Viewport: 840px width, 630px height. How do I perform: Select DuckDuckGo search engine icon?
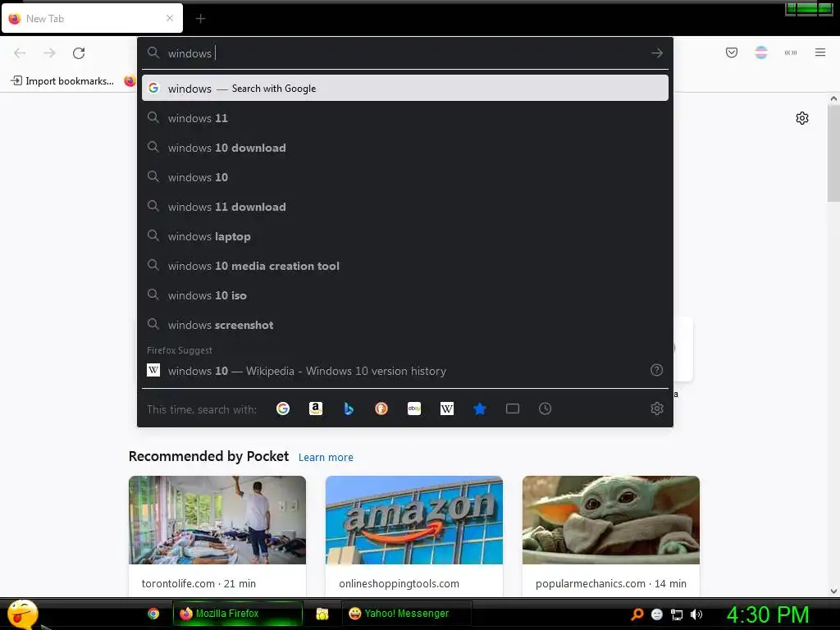pyautogui.click(x=381, y=409)
